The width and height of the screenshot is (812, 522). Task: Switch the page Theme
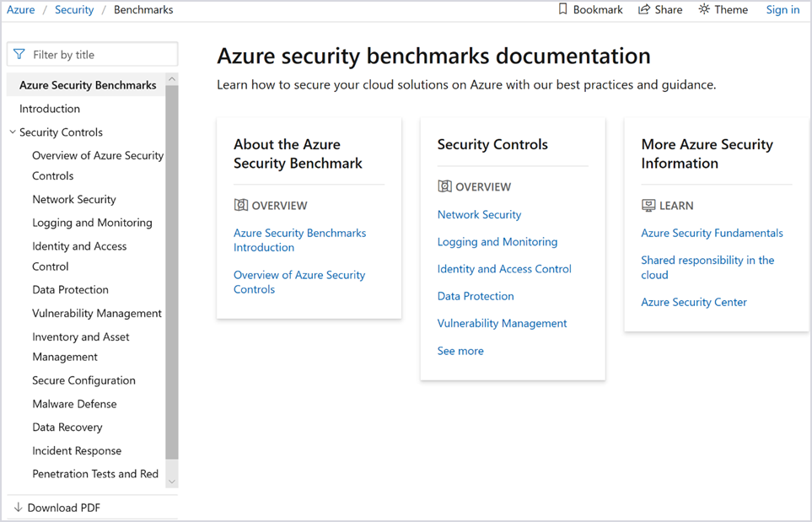(x=722, y=9)
